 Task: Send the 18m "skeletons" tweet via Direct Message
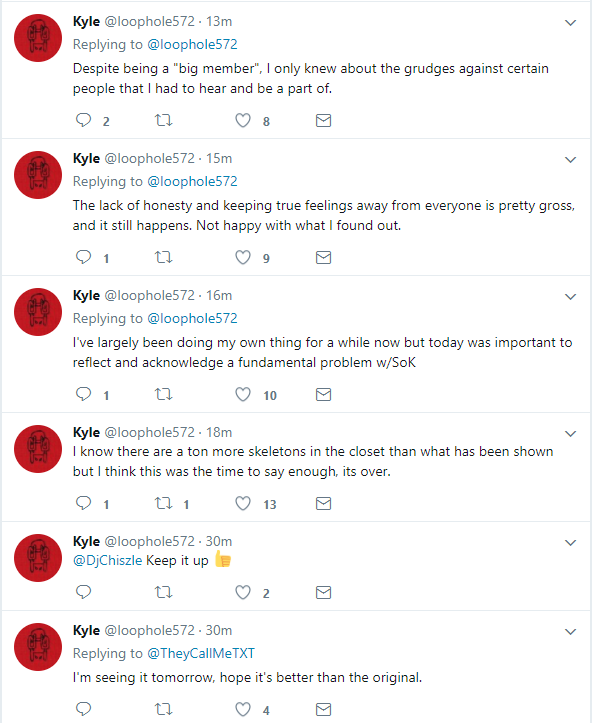(x=324, y=504)
